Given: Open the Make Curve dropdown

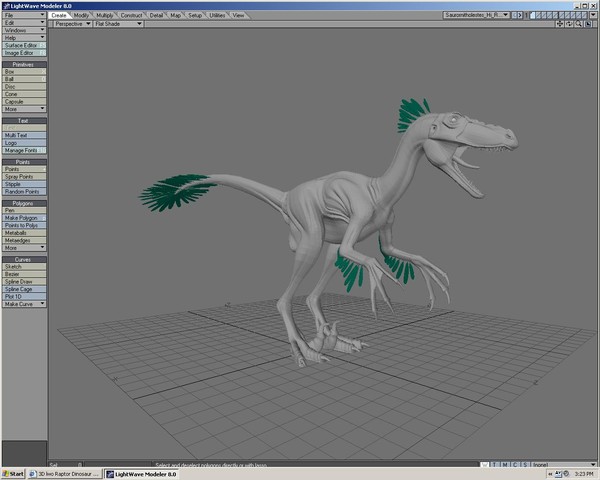Looking at the screenshot, I should [24, 304].
